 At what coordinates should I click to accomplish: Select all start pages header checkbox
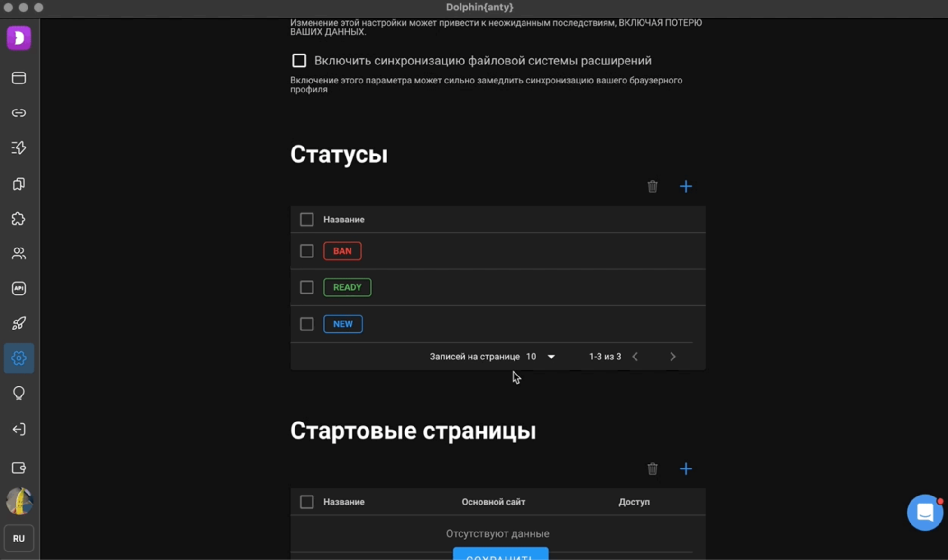[x=307, y=502]
